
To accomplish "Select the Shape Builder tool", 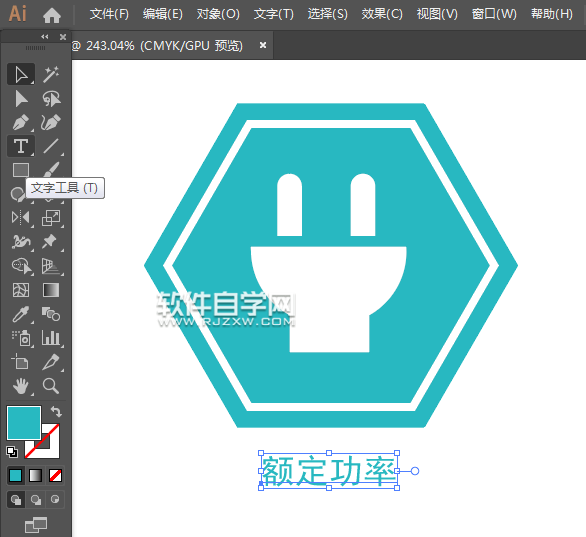I will (21, 266).
